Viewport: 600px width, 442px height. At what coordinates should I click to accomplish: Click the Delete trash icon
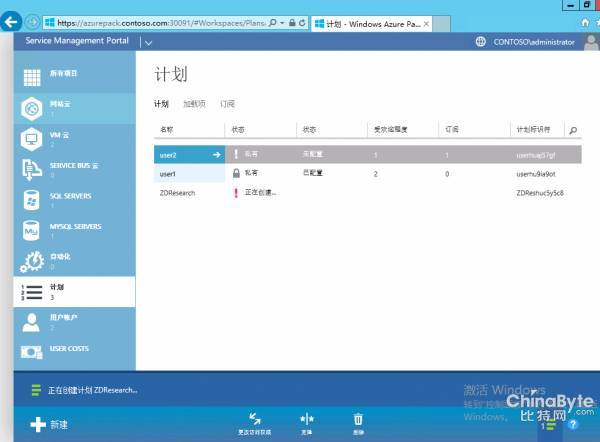click(358, 419)
